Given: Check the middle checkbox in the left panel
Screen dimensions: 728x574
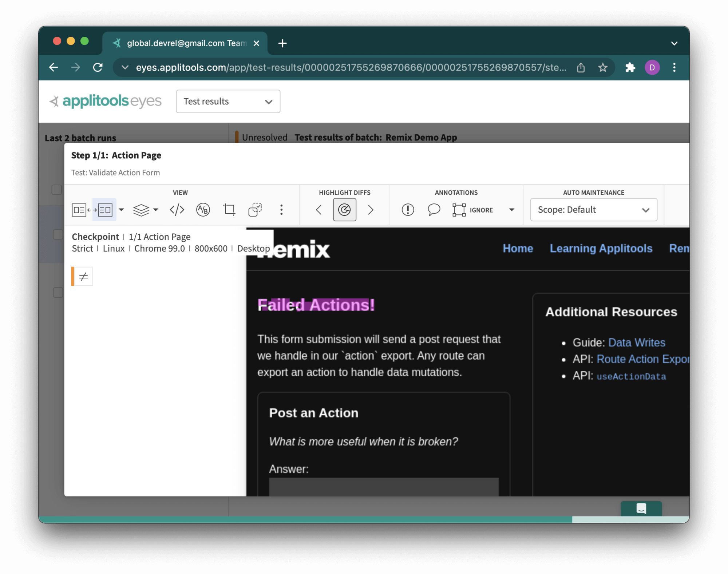Looking at the screenshot, I should click(57, 234).
